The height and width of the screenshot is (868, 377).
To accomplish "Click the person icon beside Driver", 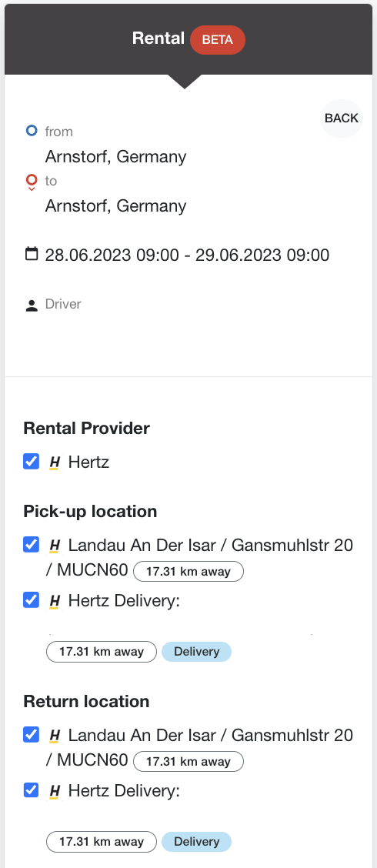I will (x=32, y=305).
